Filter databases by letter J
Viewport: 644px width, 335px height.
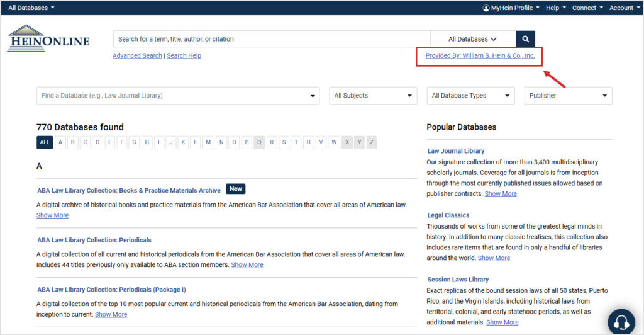pyautogui.click(x=171, y=142)
